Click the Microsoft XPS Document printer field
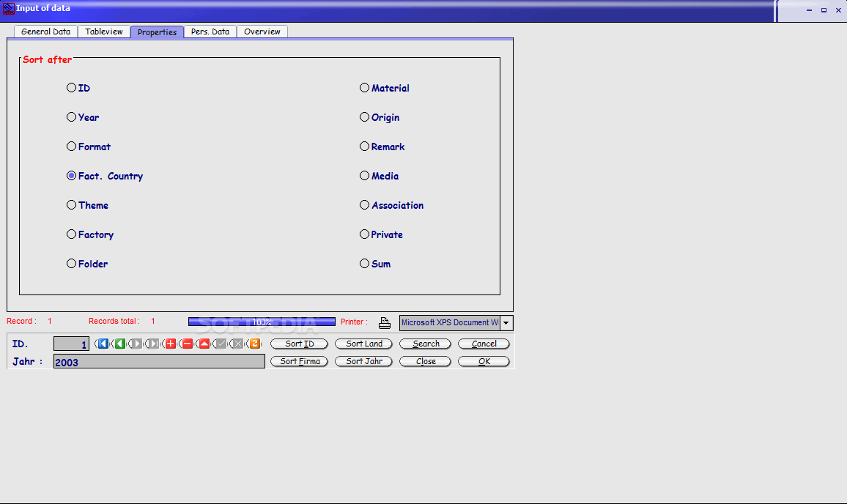Image resolution: width=847 pixels, height=504 pixels. 449,323
